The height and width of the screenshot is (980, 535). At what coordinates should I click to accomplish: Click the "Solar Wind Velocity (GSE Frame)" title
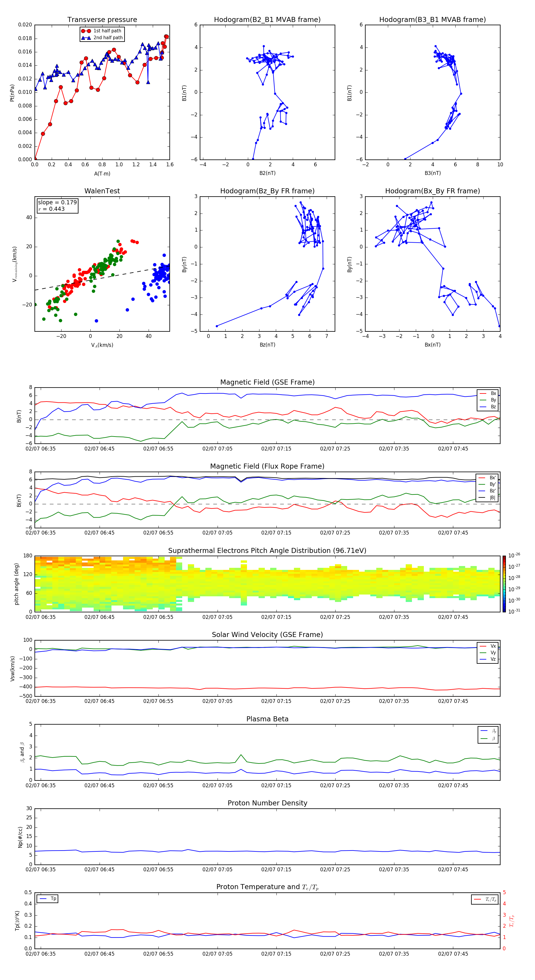point(267,635)
